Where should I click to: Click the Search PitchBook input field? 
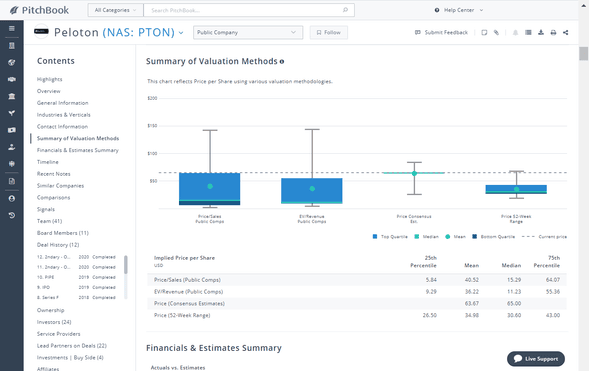pyautogui.click(x=243, y=10)
